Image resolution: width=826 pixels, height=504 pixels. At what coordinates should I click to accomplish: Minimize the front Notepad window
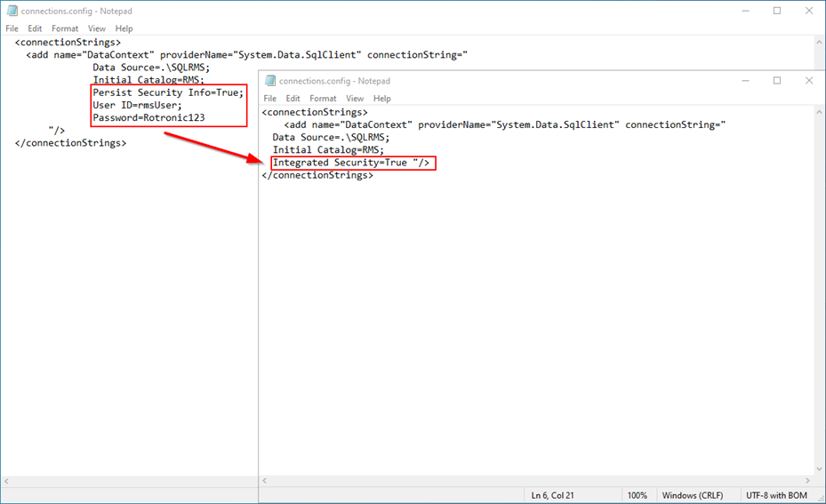(x=745, y=81)
